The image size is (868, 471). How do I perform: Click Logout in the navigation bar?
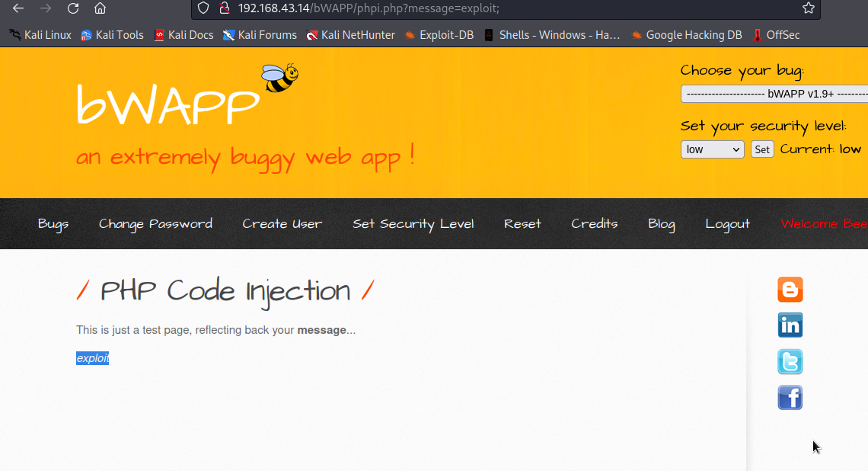pos(727,224)
